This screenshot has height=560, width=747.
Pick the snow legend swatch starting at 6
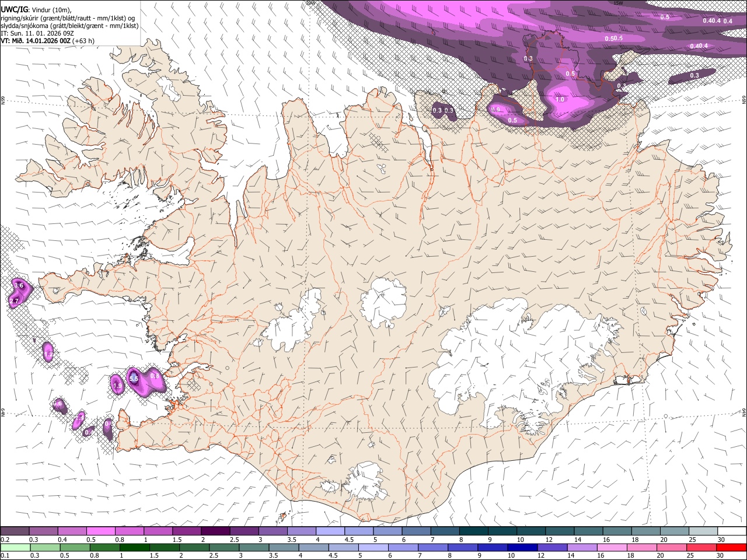click(416, 531)
